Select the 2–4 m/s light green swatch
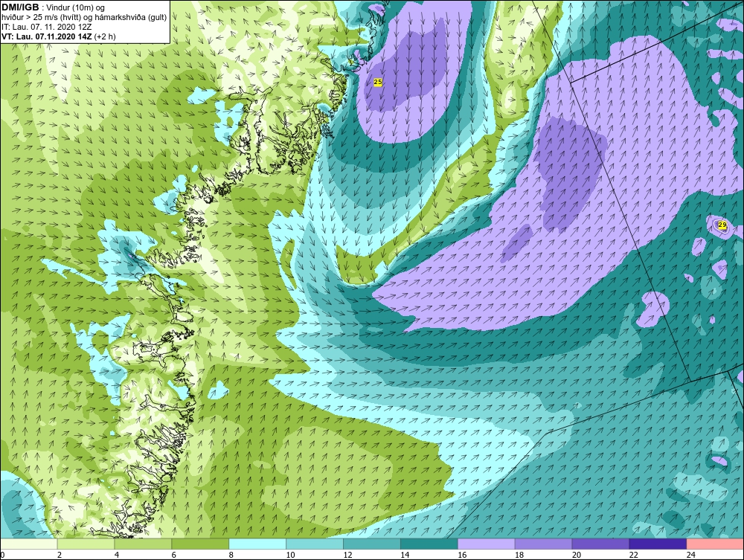This screenshot has width=744, height=560. [x=86, y=544]
